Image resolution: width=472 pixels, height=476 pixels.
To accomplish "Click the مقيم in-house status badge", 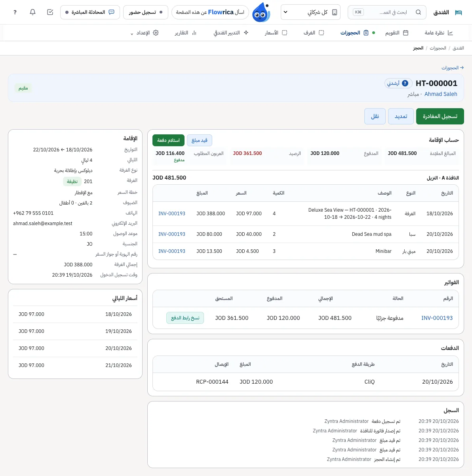I will point(23,88).
